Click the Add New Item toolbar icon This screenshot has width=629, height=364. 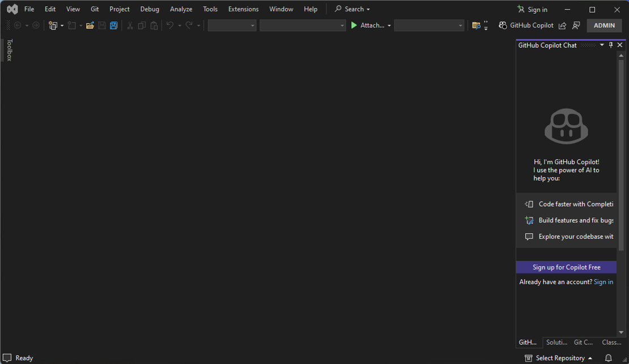(x=72, y=25)
